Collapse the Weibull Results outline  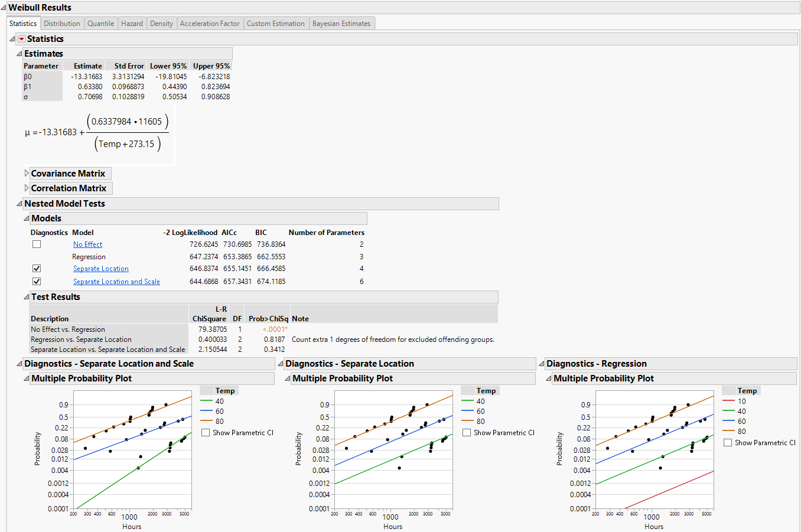[x=4, y=8]
